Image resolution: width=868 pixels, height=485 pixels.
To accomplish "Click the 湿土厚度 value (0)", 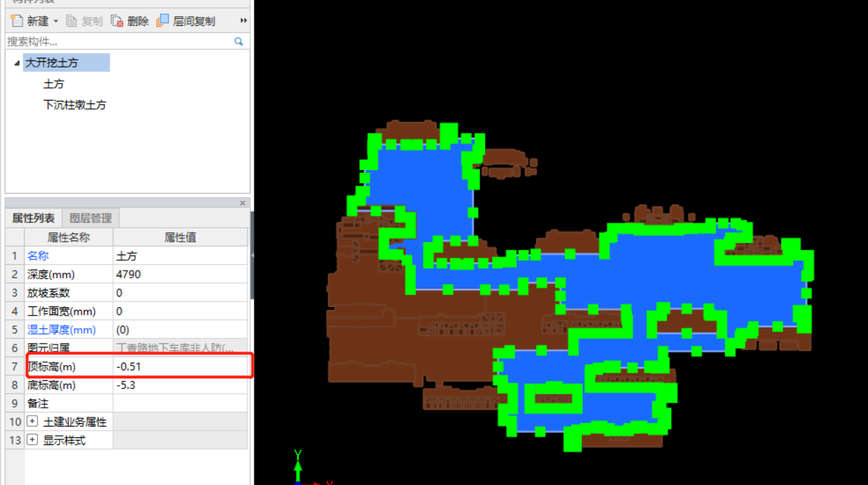I will (181, 329).
